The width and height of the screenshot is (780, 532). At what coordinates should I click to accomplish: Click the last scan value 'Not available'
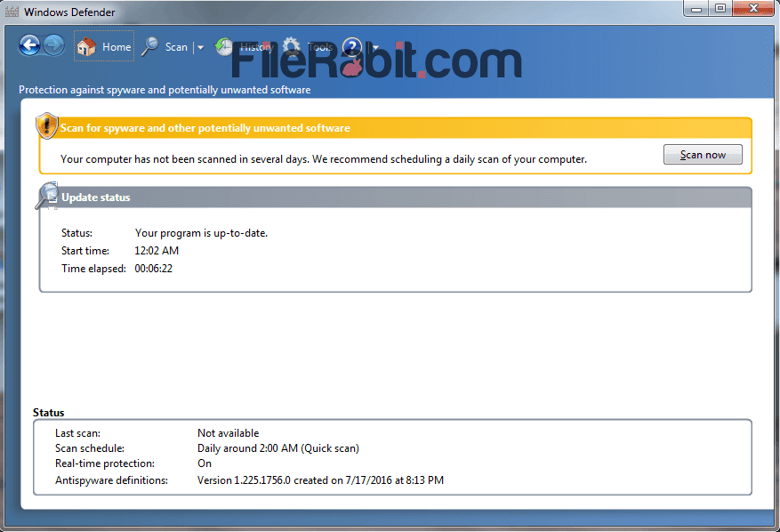coord(228,433)
